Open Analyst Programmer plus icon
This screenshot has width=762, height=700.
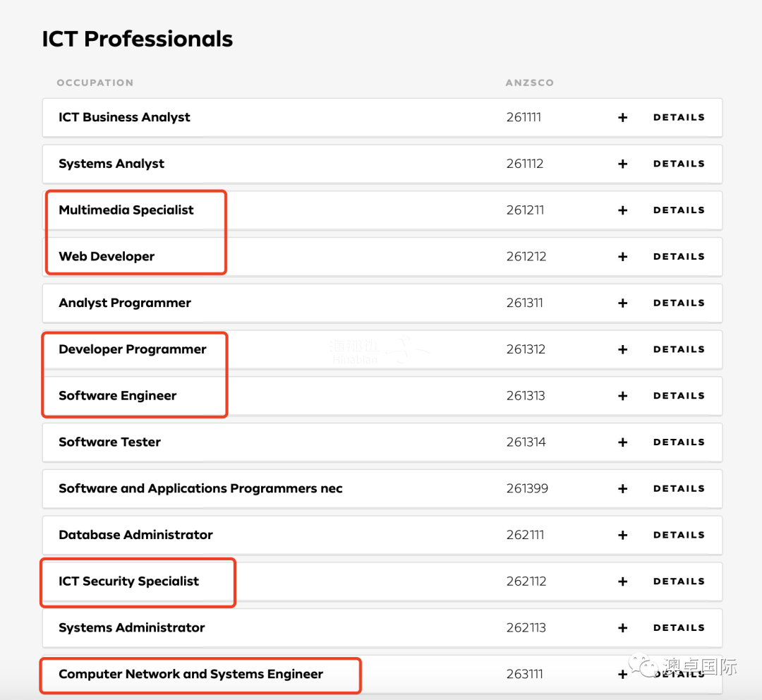622,303
